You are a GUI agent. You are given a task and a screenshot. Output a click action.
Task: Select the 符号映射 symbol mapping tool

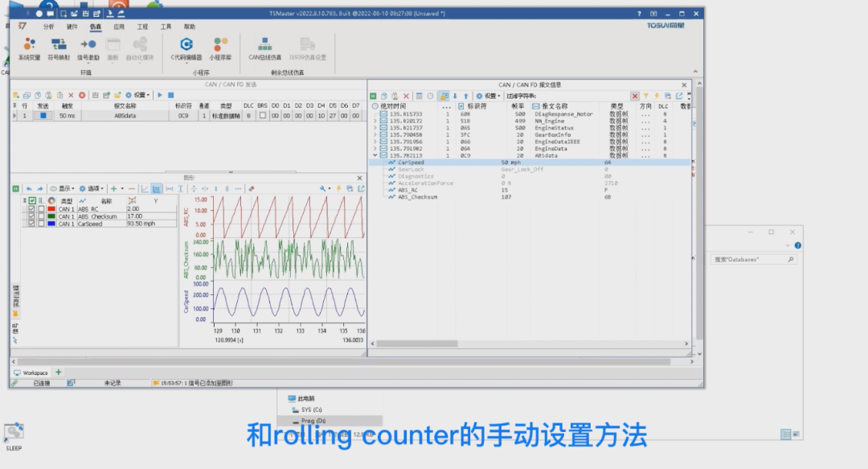pos(58,47)
